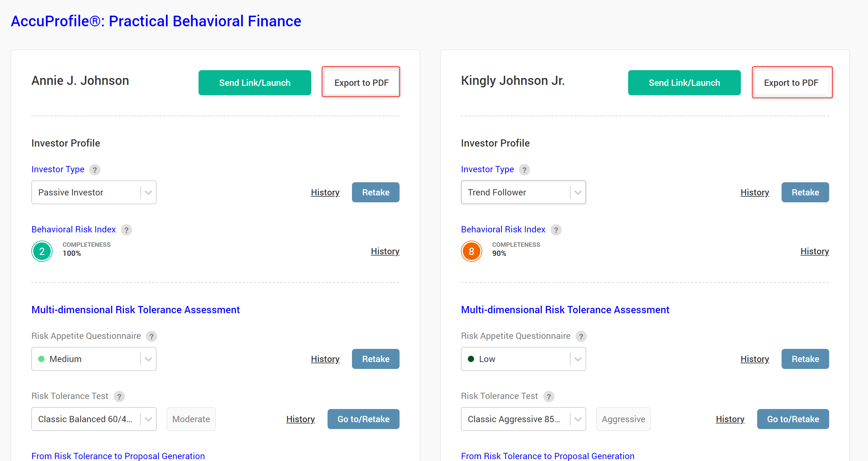Open help for Annie's Risk Tolerance Test
The height and width of the screenshot is (461, 868).
click(119, 396)
